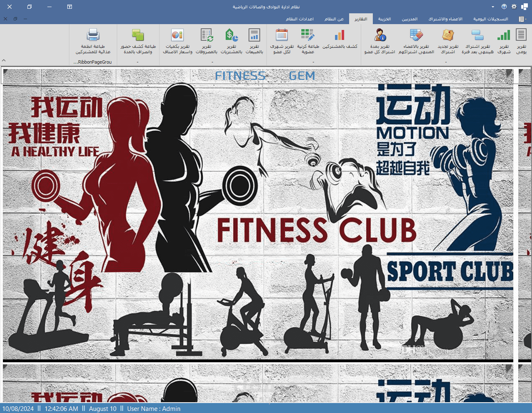
Task: Open report of subscriptions ending after a period
Action: (x=478, y=41)
